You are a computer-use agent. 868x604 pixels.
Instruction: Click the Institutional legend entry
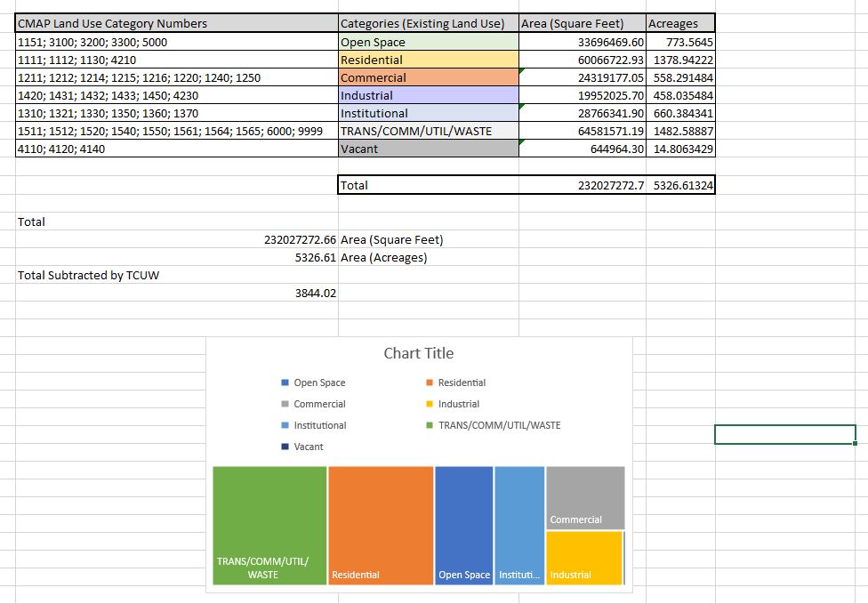pyautogui.click(x=319, y=425)
